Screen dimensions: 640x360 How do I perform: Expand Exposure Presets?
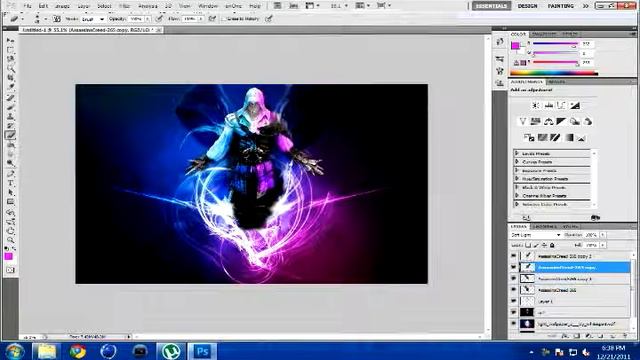pyautogui.click(x=517, y=170)
